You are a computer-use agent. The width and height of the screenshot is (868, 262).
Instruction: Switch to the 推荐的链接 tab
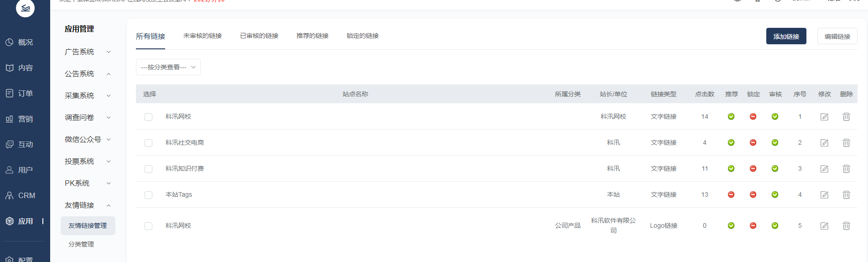[312, 36]
